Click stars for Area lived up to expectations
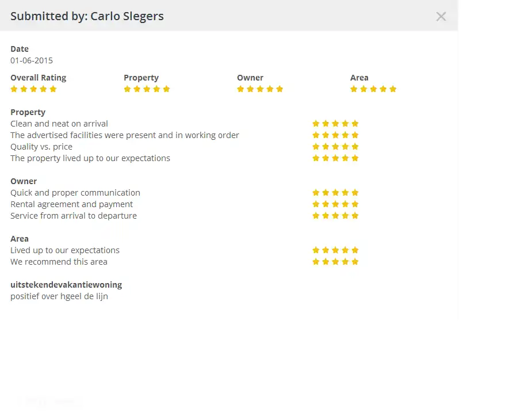 pos(335,250)
